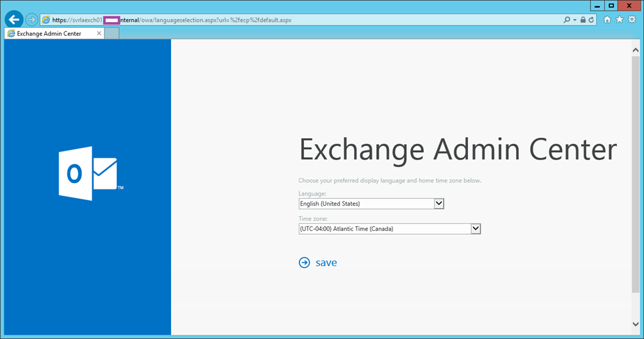This screenshot has width=644, height=339.
Task: Click the scrollbar up arrow
Action: point(635,50)
